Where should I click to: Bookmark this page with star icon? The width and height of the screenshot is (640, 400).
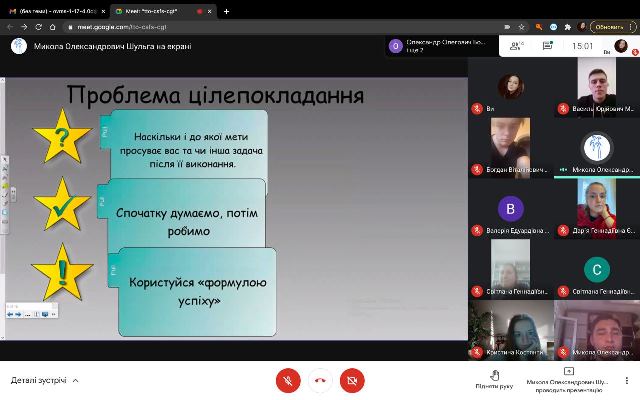point(522,27)
